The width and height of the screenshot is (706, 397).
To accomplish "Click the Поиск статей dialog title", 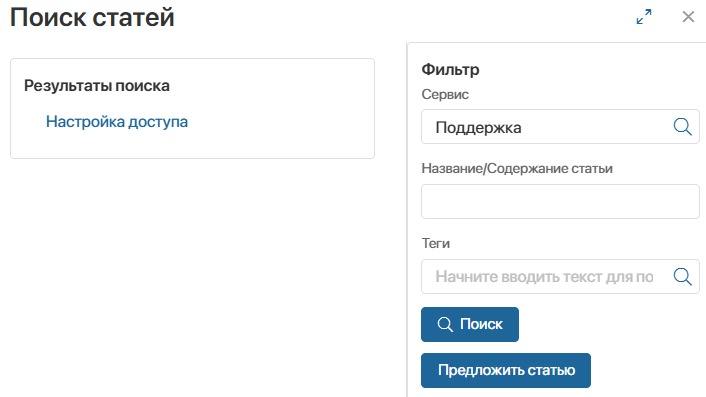I will (x=92, y=17).
